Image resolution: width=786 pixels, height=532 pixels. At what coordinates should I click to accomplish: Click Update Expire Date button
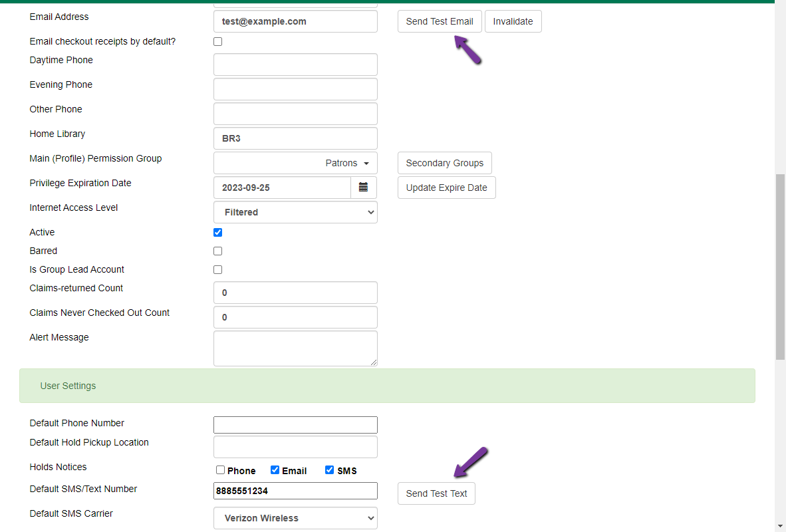(x=447, y=188)
